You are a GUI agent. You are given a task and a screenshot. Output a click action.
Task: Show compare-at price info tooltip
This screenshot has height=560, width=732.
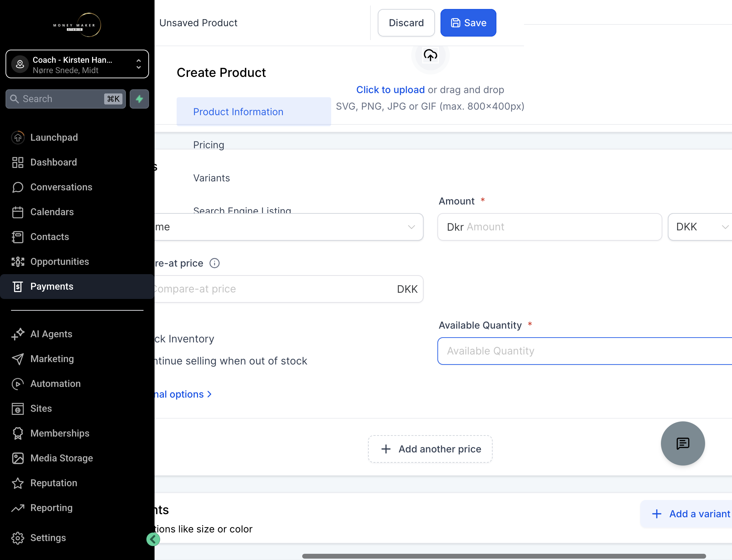tap(215, 263)
